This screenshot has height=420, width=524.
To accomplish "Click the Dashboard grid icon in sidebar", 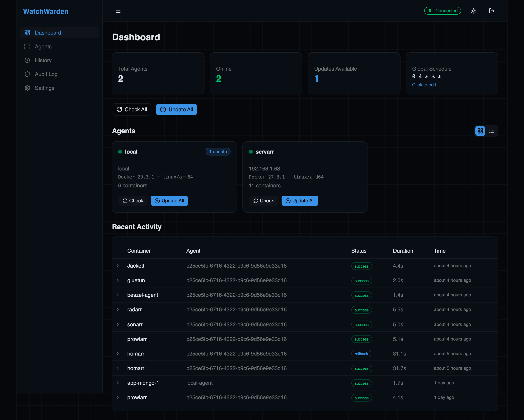I will pos(27,33).
